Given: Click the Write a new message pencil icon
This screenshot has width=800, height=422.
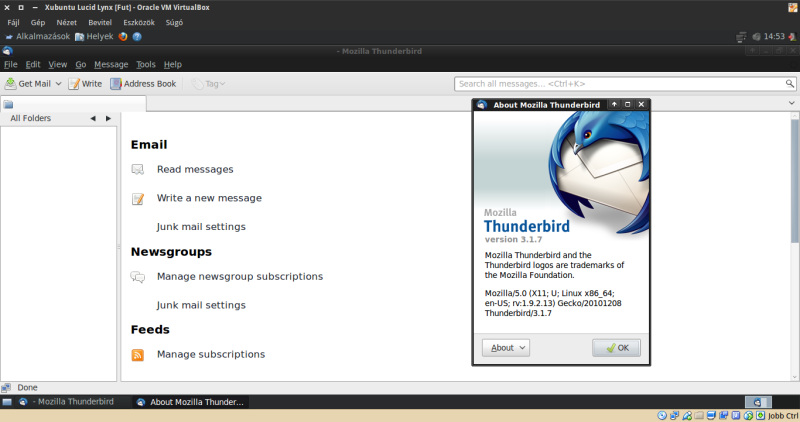Looking at the screenshot, I should point(138,198).
